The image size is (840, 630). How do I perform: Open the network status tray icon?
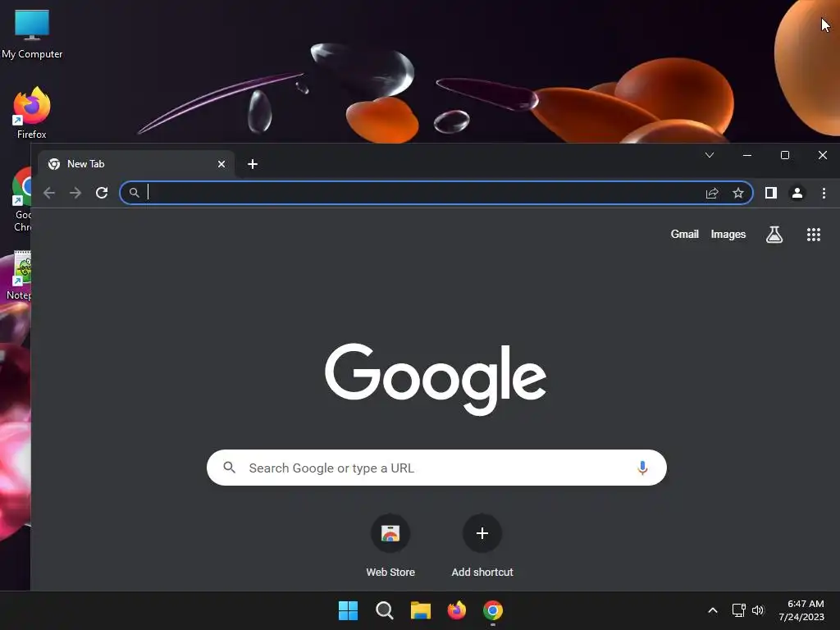tap(739, 610)
